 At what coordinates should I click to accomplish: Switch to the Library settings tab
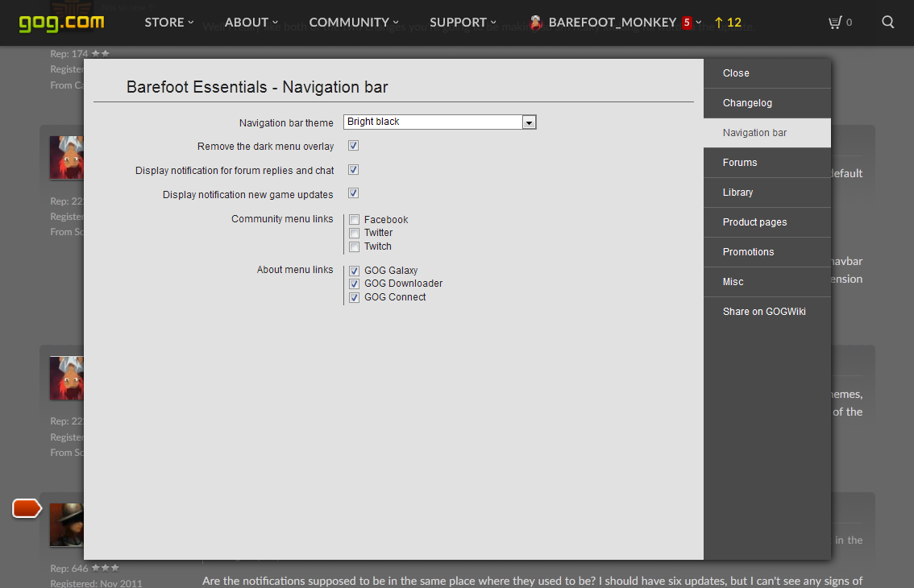(x=767, y=193)
